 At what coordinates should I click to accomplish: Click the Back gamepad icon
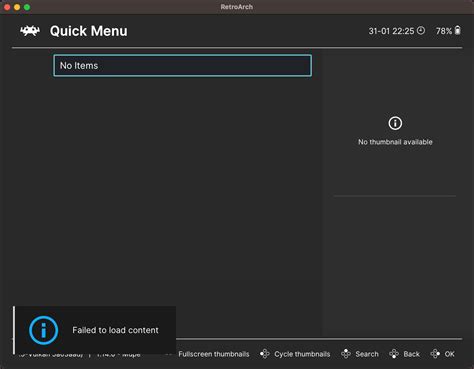pos(394,354)
